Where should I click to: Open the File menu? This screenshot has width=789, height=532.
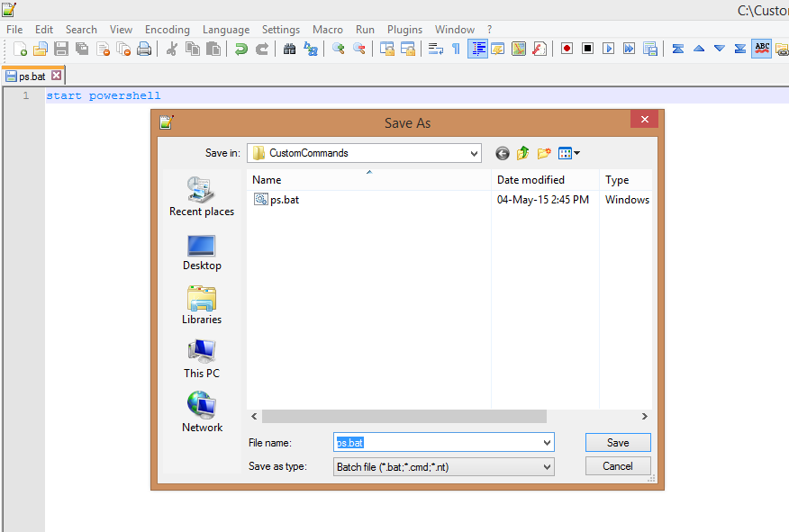pyautogui.click(x=14, y=30)
